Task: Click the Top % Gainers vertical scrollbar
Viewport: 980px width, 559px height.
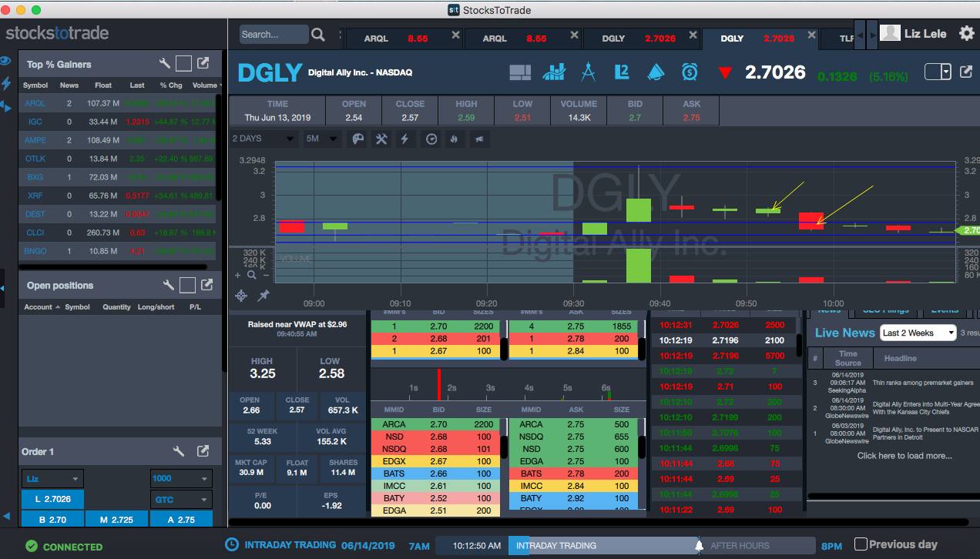Action: click(x=219, y=146)
